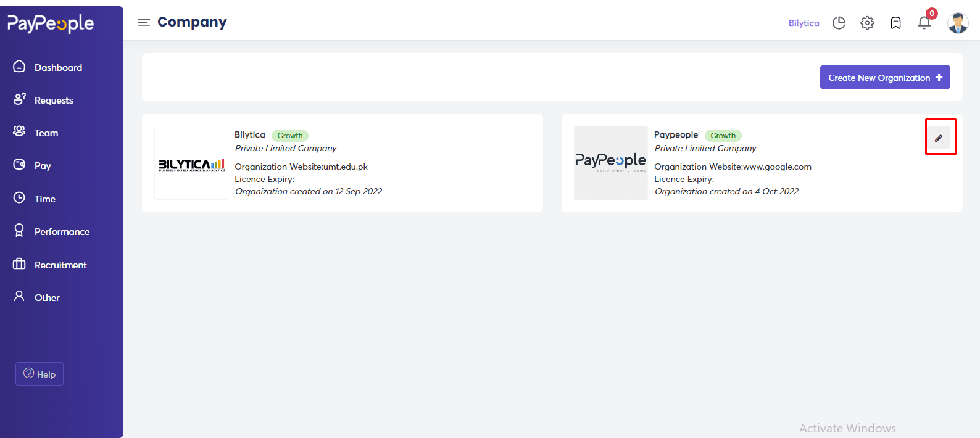Click the Bilytica logo thumbnail
Screen dimensions: 980x438
(x=191, y=163)
